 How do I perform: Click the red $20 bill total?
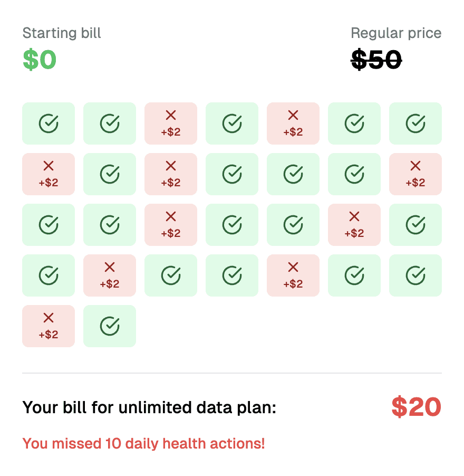(417, 407)
